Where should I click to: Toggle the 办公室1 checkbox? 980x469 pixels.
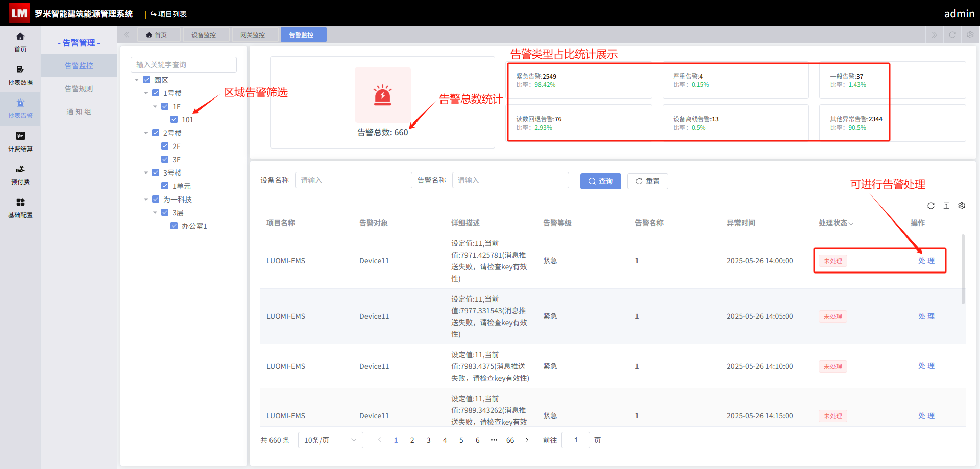coord(174,226)
